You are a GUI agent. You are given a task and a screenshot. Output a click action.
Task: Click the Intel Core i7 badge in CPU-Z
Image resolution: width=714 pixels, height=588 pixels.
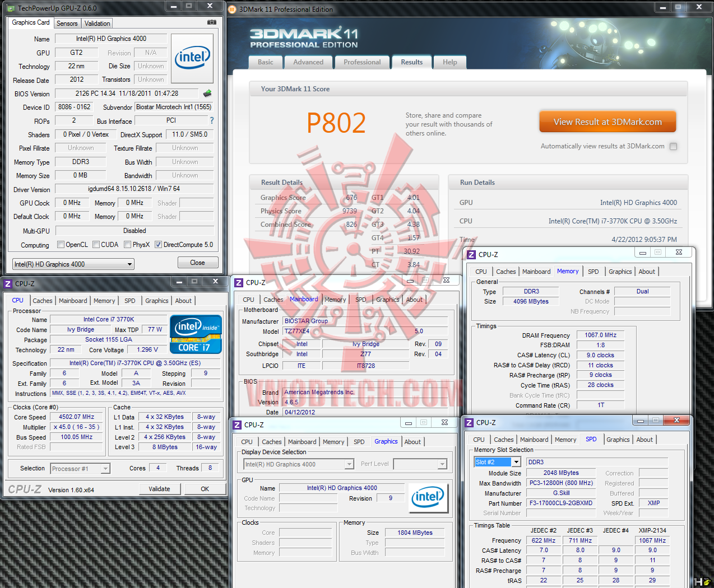[196, 334]
